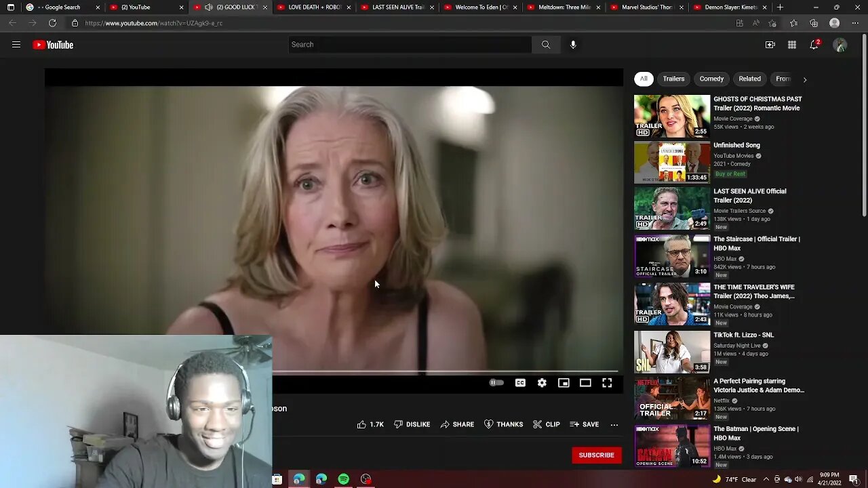Click the browser address bar URL

[154, 23]
